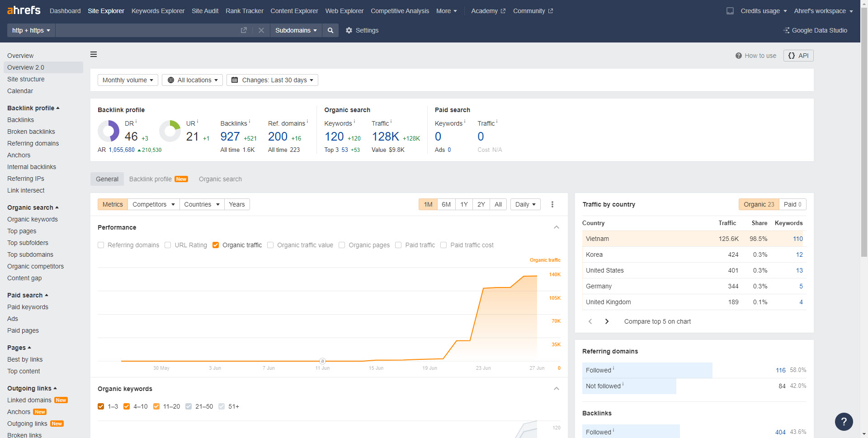Image resolution: width=868 pixels, height=438 pixels.
Task: Open Changes: Last 30 days dropdown
Action: pos(272,80)
